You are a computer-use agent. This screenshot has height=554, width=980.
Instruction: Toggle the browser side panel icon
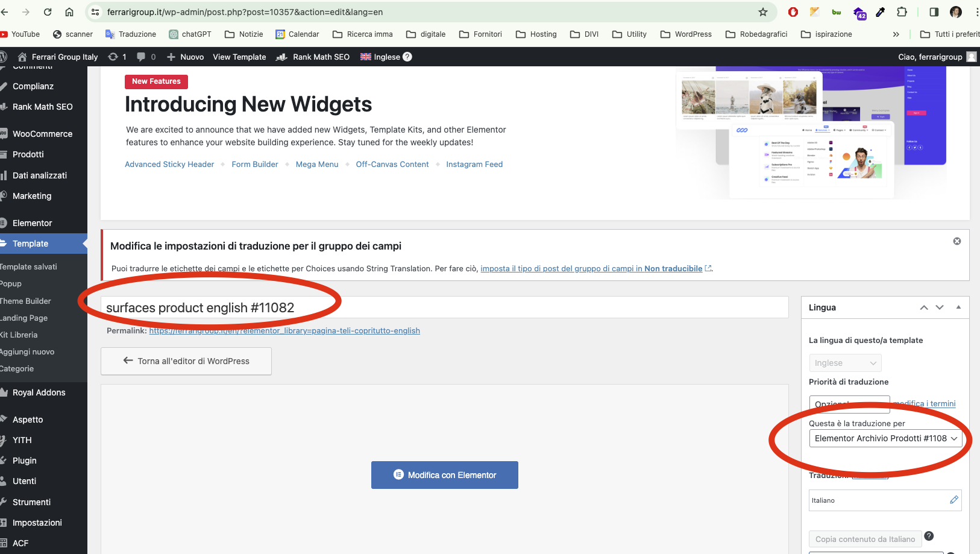tap(934, 12)
